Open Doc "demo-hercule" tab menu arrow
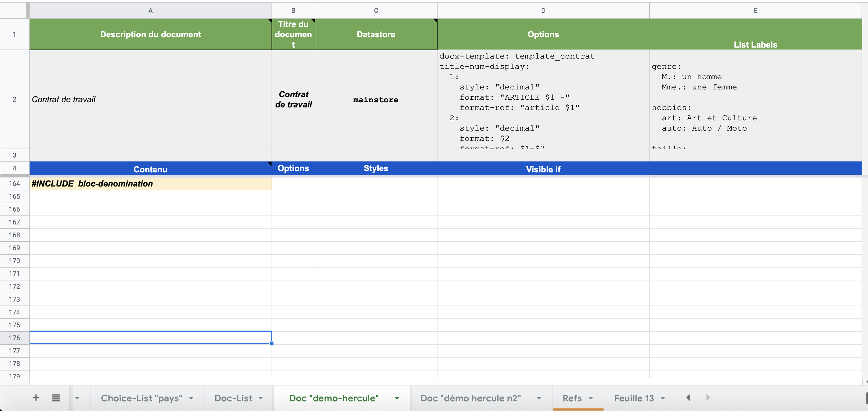The image size is (868, 411). [397, 398]
